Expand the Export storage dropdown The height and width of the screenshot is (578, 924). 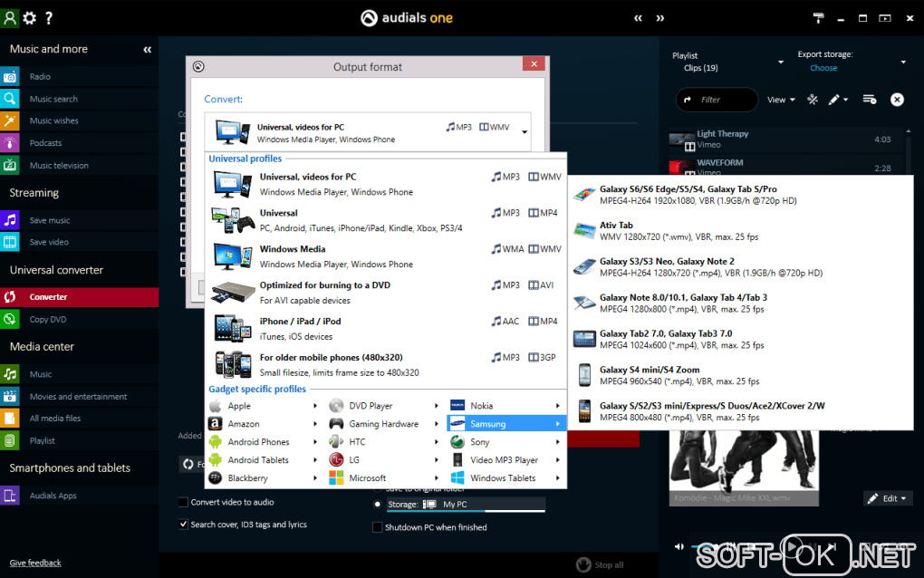903,62
